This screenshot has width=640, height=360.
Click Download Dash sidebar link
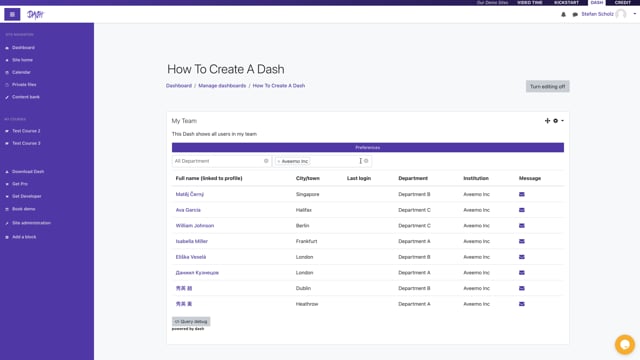(x=28, y=171)
